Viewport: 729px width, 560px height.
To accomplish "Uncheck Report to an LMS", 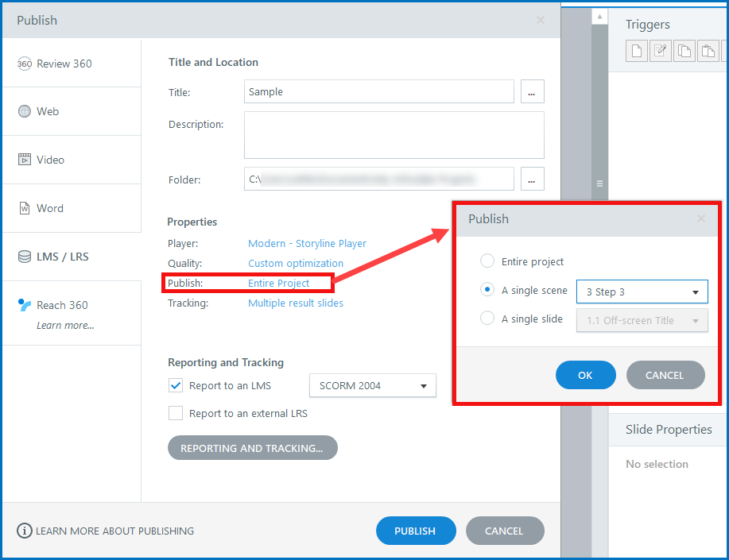I will click(175, 385).
